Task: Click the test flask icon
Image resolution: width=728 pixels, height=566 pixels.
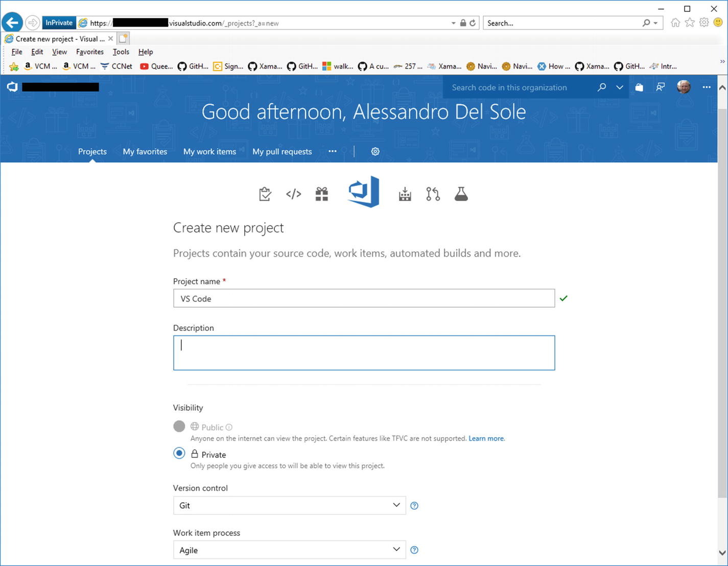Action: (461, 194)
